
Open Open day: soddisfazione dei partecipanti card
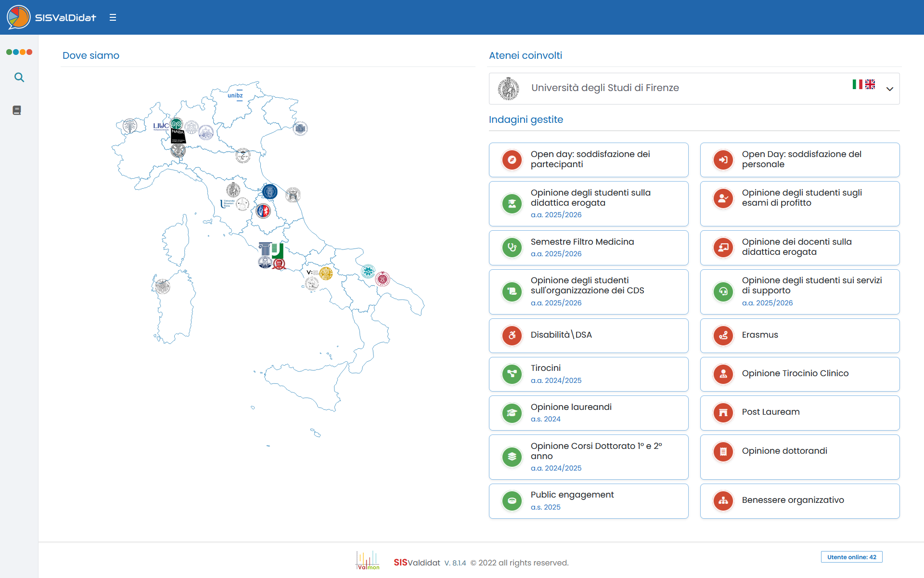[589, 160]
